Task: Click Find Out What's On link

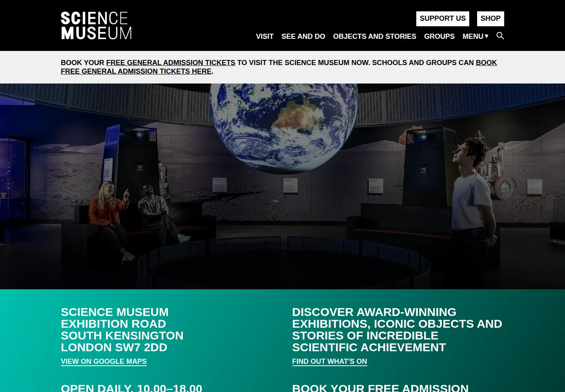Action: 330,361
